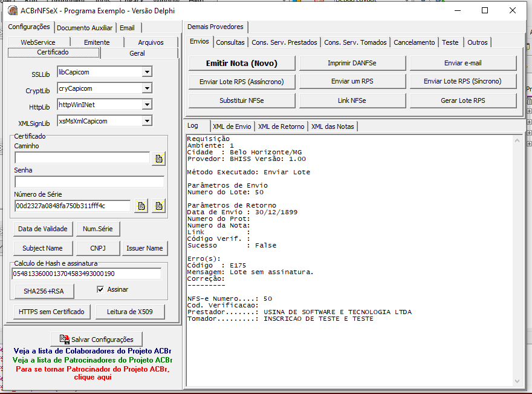Image resolution: width=532 pixels, height=394 pixels.
Task: Click first icon beside Número de Série field
Action: pyautogui.click(x=141, y=206)
